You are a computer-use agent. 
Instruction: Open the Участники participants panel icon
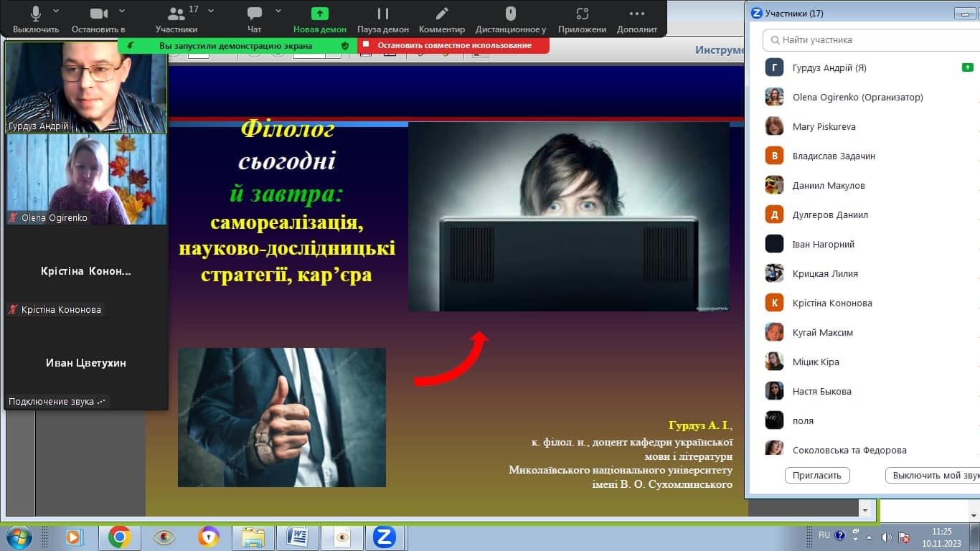[176, 14]
